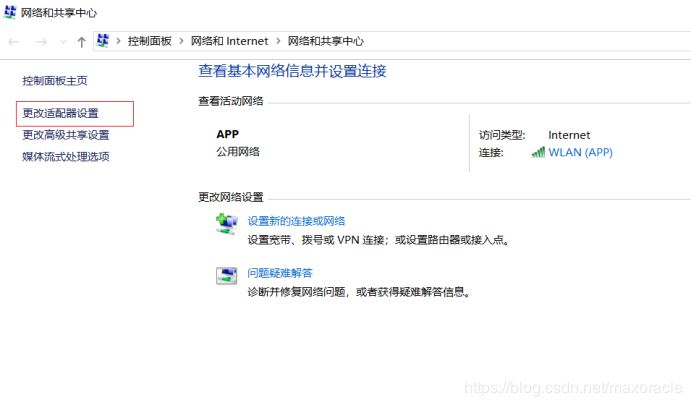The height and width of the screenshot is (406, 692).
Task: Click the 网络和共享中心 title bar icon
Action: (x=10, y=12)
